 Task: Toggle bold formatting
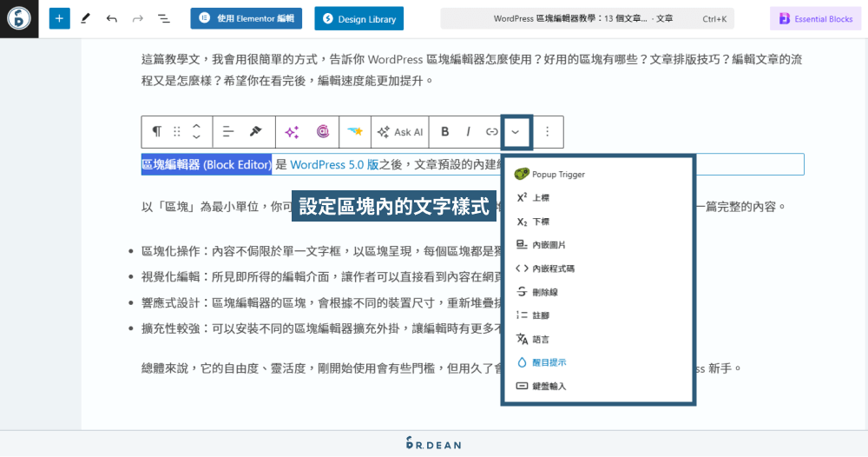pos(444,131)
